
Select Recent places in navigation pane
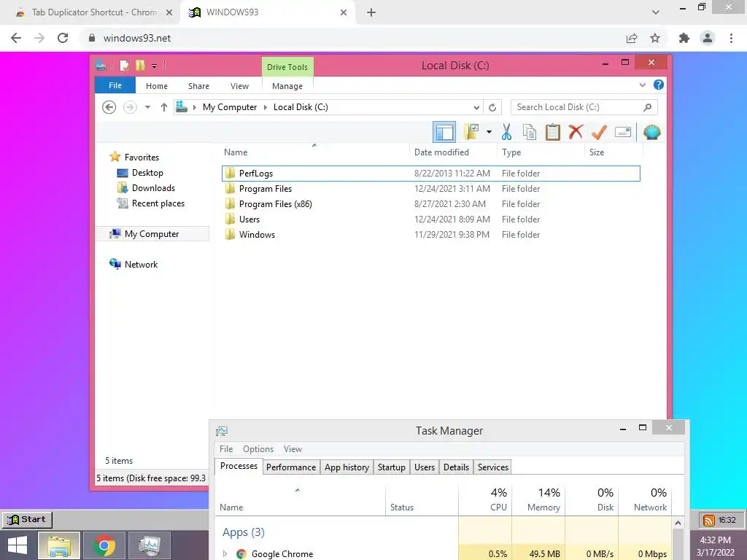click(158, 203)
